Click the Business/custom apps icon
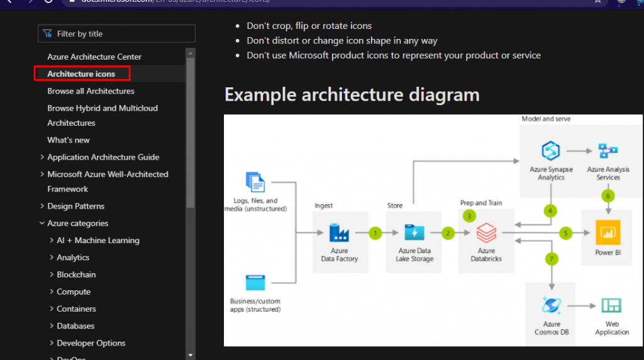 click(255, 283)
